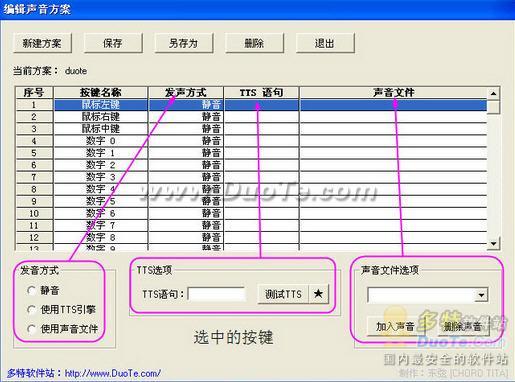The image size is (515, 382).
Task: Select the 鼠标右键 row in table
Action: [x=252, y=117]
